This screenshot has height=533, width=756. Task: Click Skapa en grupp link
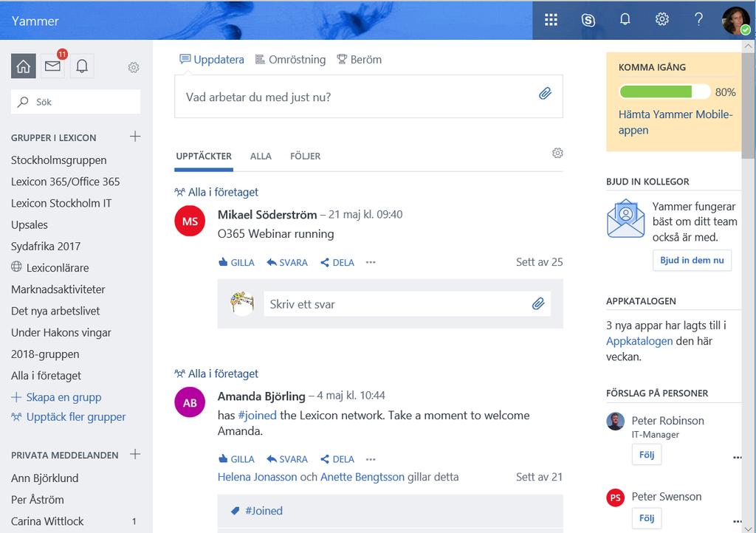(56, 397)
